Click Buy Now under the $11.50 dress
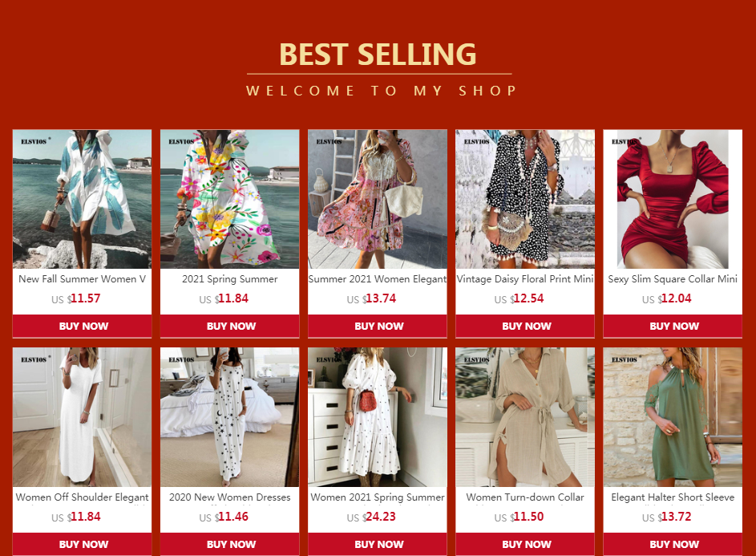Screen dimensions: 756x556 pos(525,544)
